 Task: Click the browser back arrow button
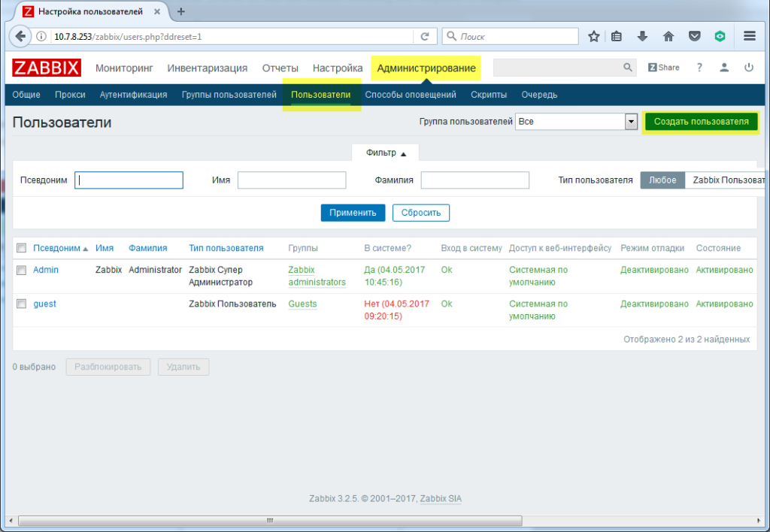pyautogui.click(x=20, y=36)
